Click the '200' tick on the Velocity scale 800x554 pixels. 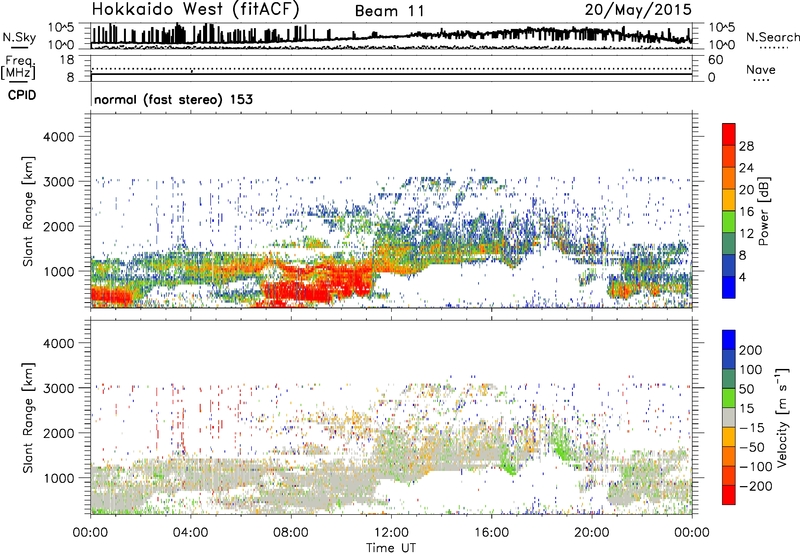751,350
